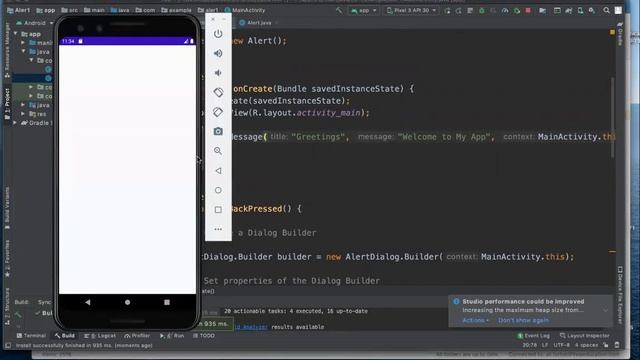The width and height of the screenshot is (640, 360).
Task: Click emulator sidebar overview square icon
Action: pos(218,209)
